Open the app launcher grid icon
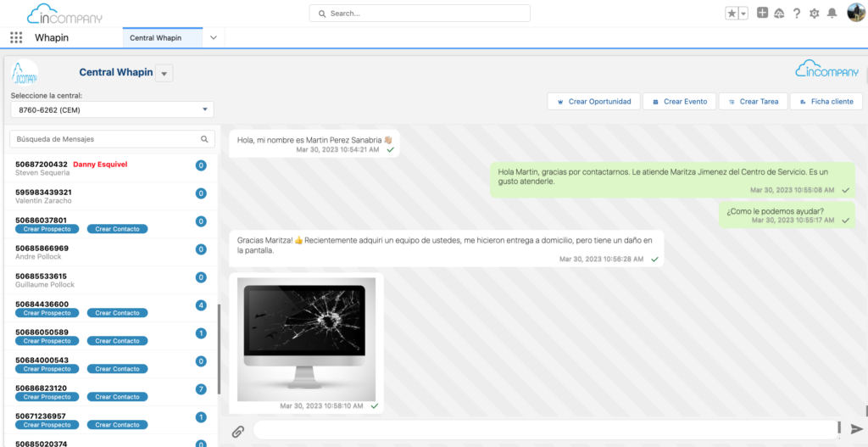The image size is (868, 447). [16, 37]
